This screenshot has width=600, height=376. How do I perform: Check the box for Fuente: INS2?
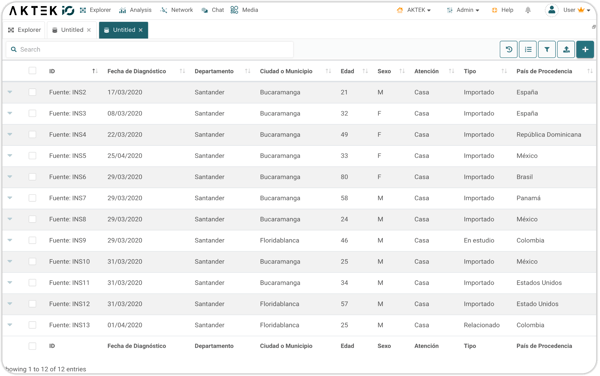32,92
